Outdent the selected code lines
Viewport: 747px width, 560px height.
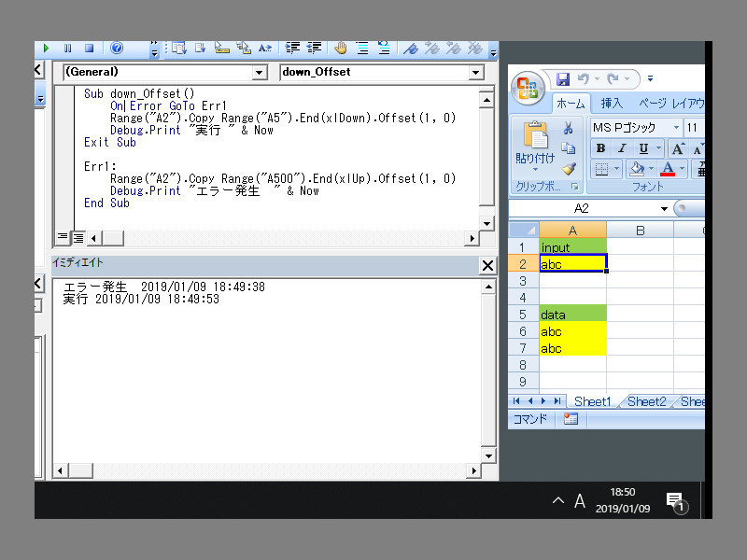[314, 49]
